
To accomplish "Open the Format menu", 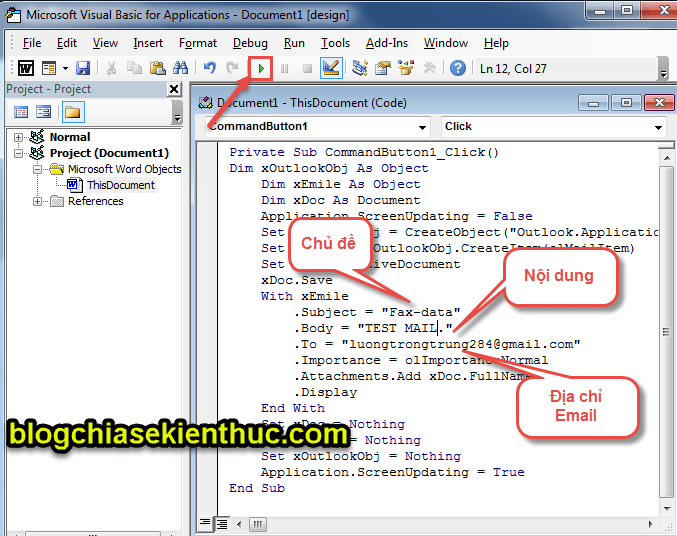I will (x=198, y=43).
